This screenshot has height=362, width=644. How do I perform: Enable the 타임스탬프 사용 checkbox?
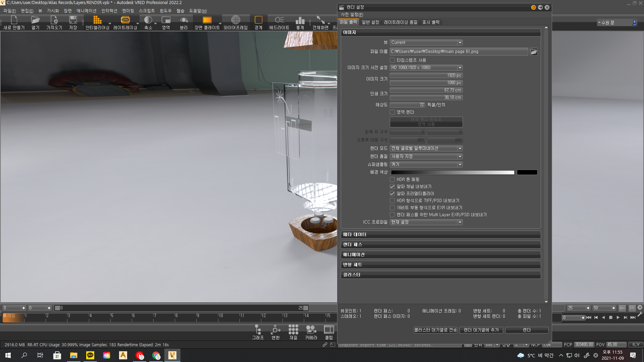coord(392,60)
